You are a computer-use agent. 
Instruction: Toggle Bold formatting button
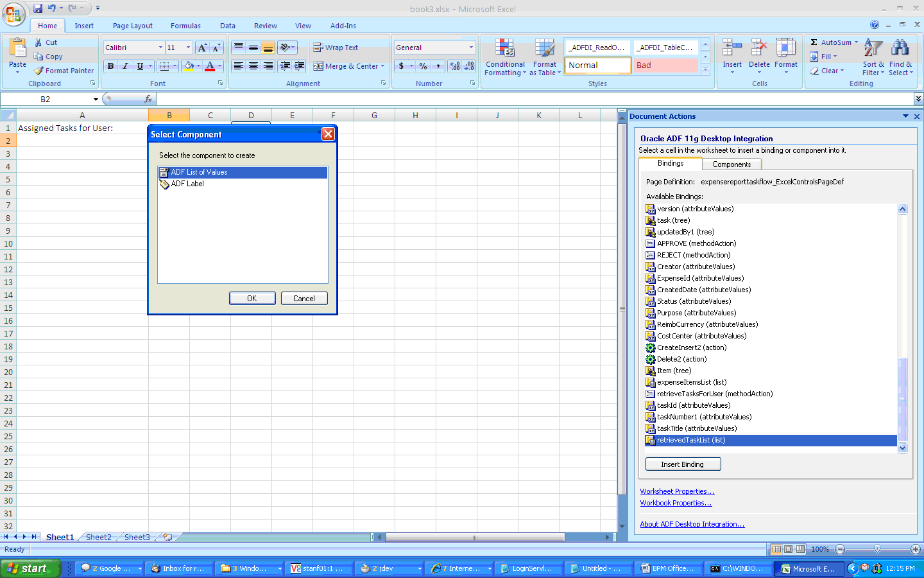pyautogui.click(x=110, y=66)
